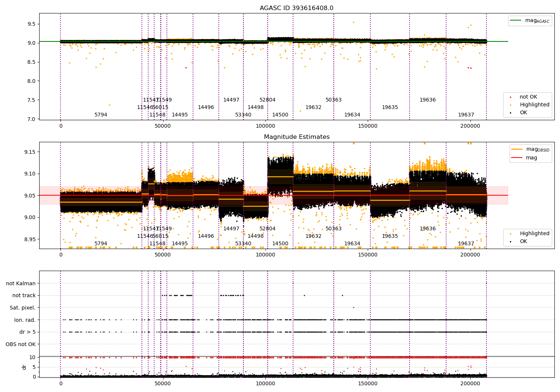Click the plot title 'AGASC ID 393616408.0'
Viewport: 560px width, 392px height.
pos(296,8)
